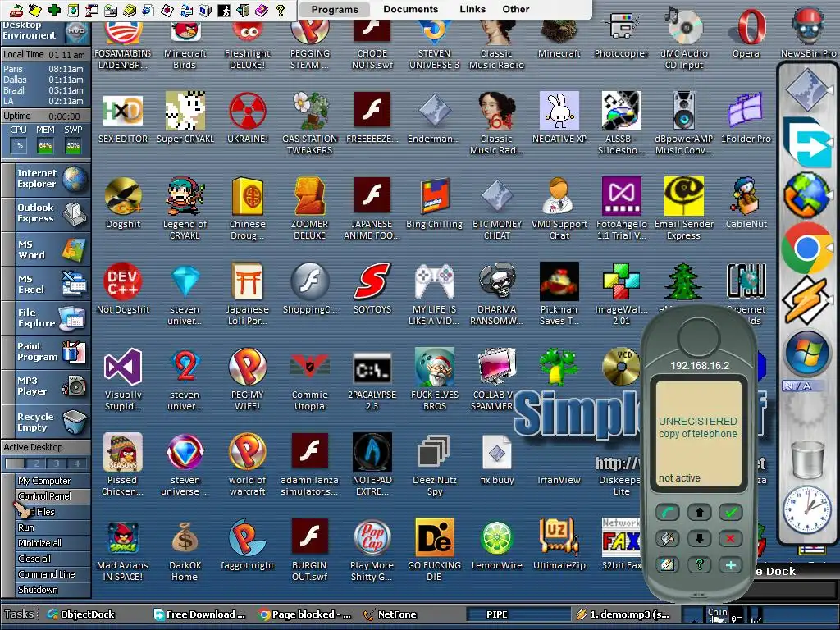Viewport: 840px width, 630px height.
Task: Click the Windows logo orb in dock
Action: 807,354
